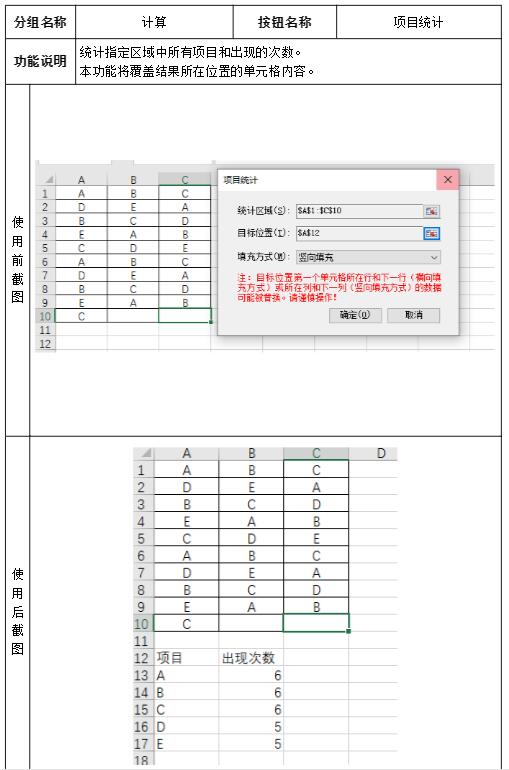Click cell A10 containing C in upper sheet
Screen dimensions: 509x770
pos(81,316)
